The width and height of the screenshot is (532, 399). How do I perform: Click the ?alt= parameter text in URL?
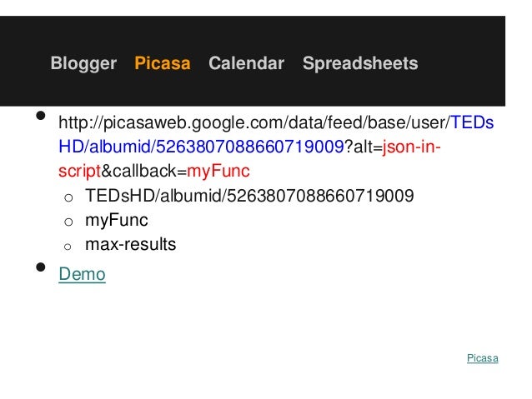[363, 148]
